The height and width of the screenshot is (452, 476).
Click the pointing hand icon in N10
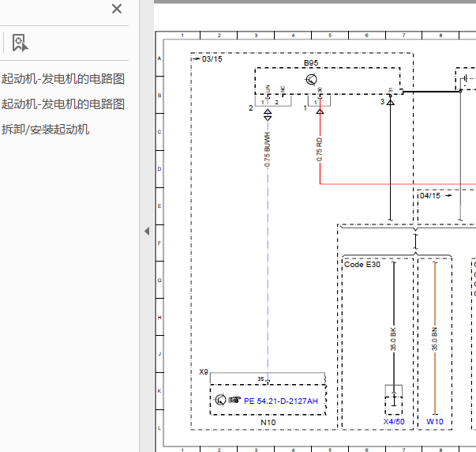click(234, 399)
